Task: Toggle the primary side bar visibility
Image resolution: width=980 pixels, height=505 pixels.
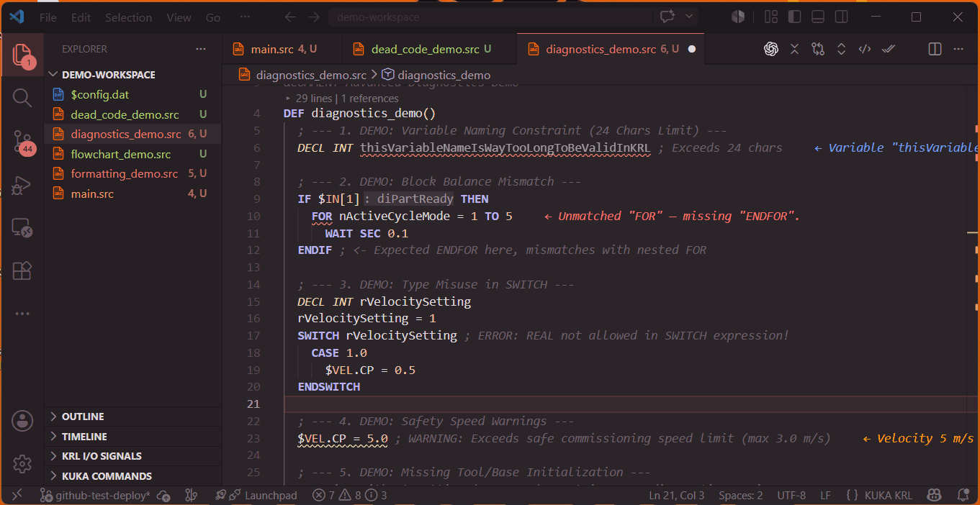Action: pyautogui.click(x=794, y=17)
